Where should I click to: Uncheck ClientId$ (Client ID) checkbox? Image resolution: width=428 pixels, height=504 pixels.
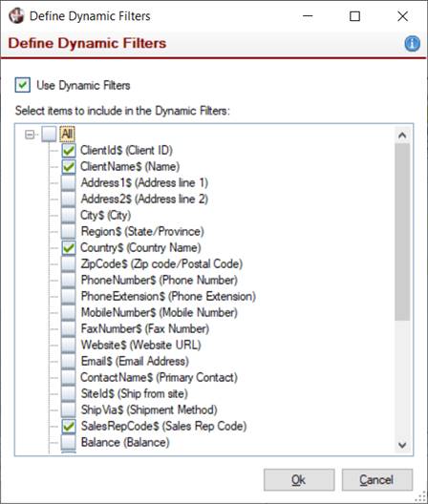(69, 150)
